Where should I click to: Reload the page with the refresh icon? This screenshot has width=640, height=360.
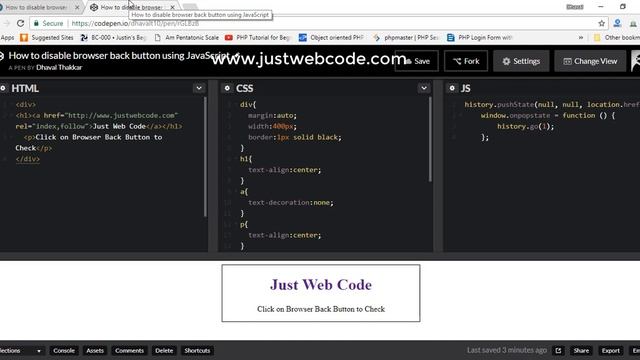[x=20, y=24]
